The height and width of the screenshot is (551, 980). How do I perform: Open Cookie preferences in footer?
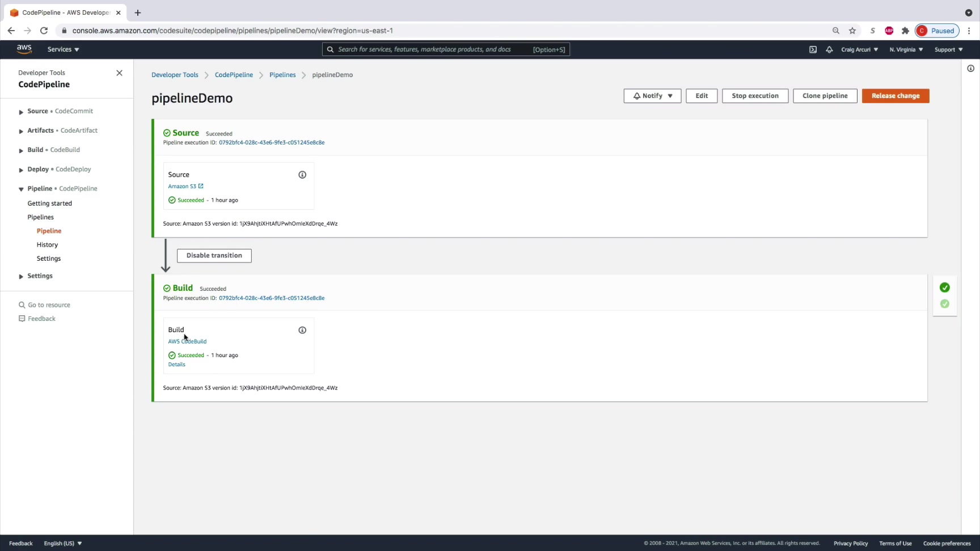coord(947,543)
